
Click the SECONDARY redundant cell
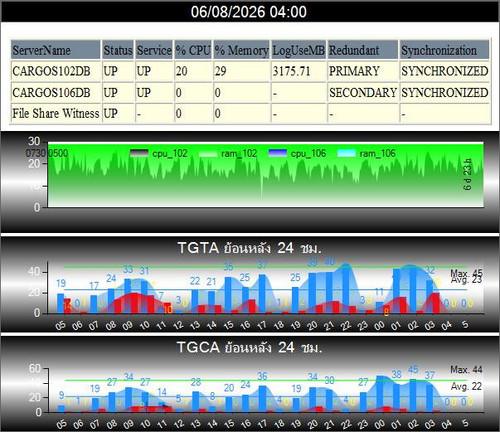coord(363,92)
